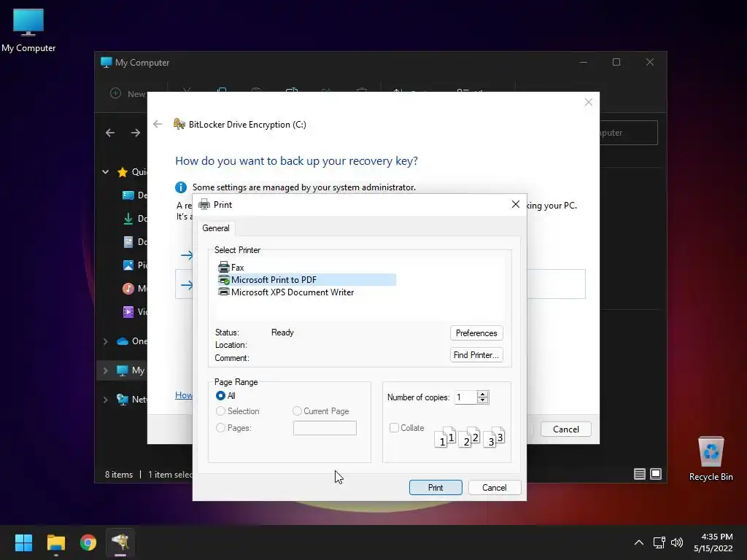Click the New button in My Computer toolbar
The width and height of the screenshot is (747, 560).
[128, 94]
